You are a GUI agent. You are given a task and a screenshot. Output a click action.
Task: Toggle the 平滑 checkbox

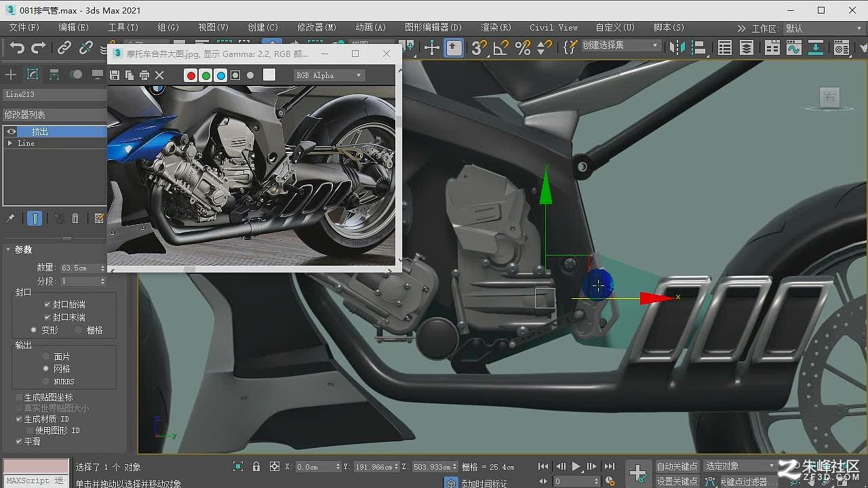(x=19, y=441)
